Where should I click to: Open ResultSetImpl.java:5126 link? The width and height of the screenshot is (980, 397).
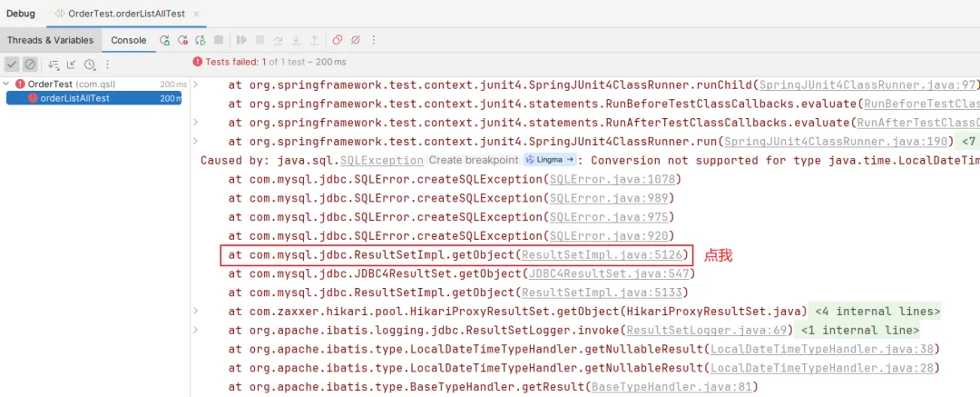click(602, 255)
